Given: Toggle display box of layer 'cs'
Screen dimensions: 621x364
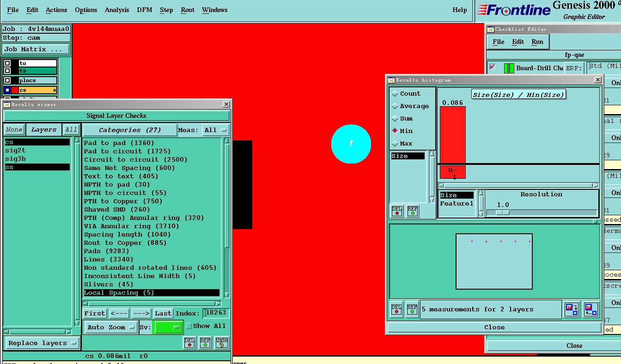Looking at the screenshot, I should 7,90.
